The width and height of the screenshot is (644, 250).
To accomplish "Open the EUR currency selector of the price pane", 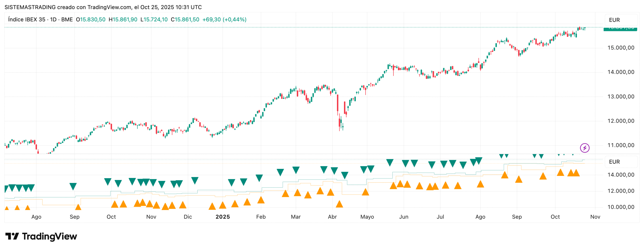I will click(620, 20).
